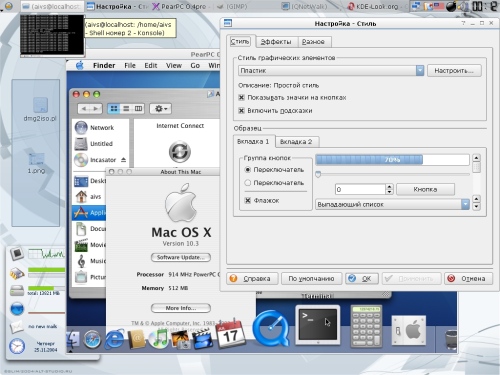Open dmg2iso.pl file on desktop
The image size is (500, 375).
40,109
